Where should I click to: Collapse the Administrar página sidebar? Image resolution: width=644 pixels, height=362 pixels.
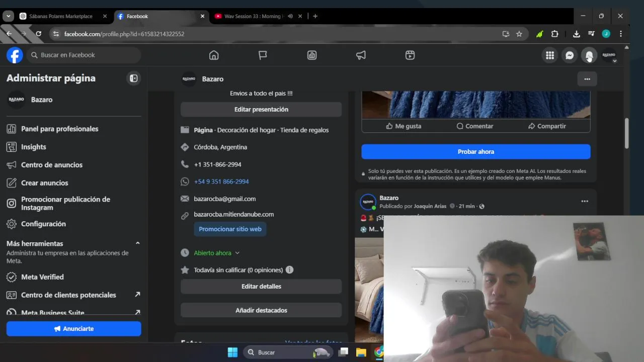tap(133, 78)
